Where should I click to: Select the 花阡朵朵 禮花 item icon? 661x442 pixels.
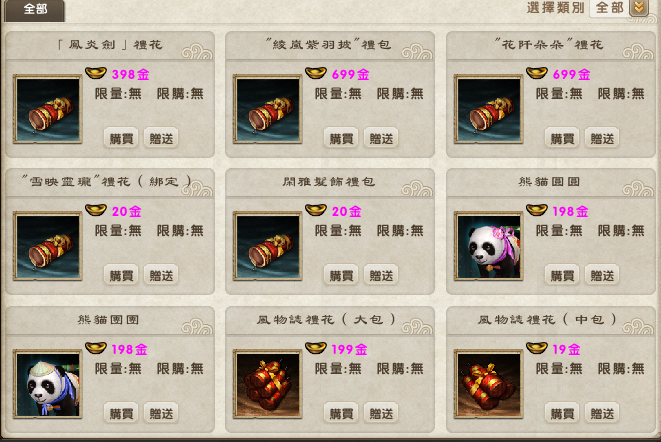(x=489, y=109)
